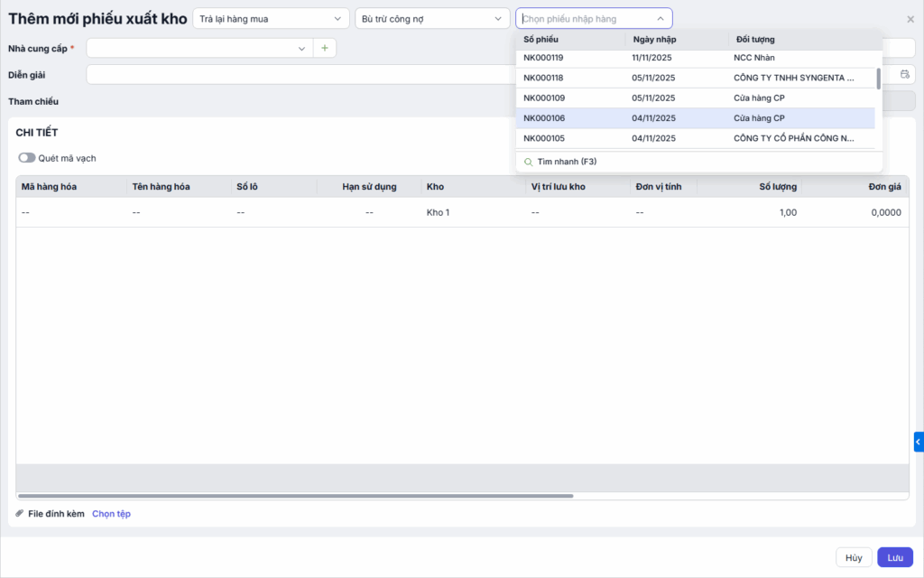924x578 pixels.
Task: Select receipt NK000105 from the list
Action: [696, 138]
